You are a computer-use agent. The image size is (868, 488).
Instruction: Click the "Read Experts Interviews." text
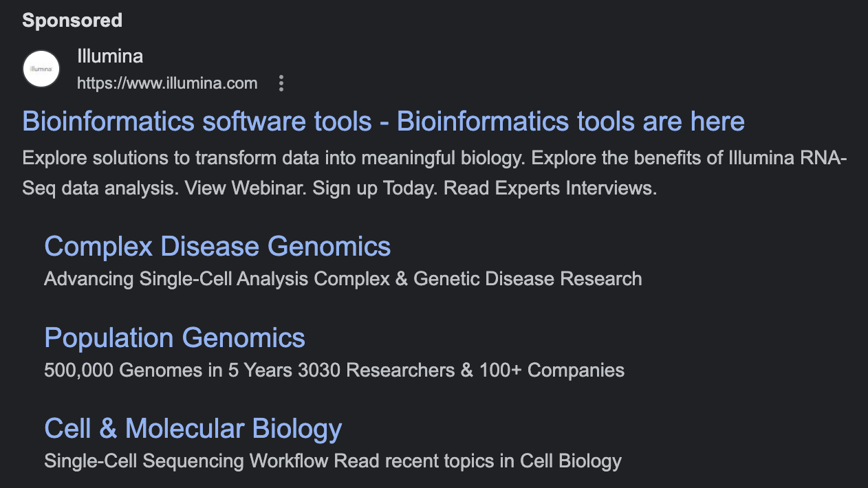tap(550, 188)
